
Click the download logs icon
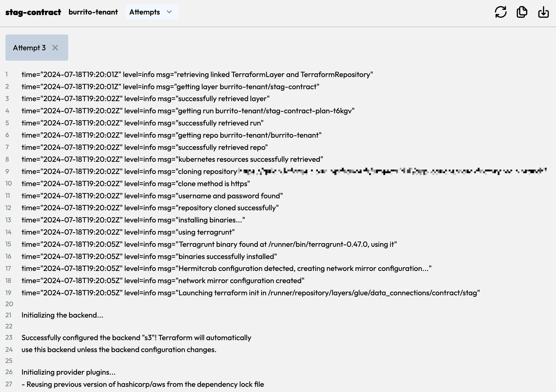point(543,12)
